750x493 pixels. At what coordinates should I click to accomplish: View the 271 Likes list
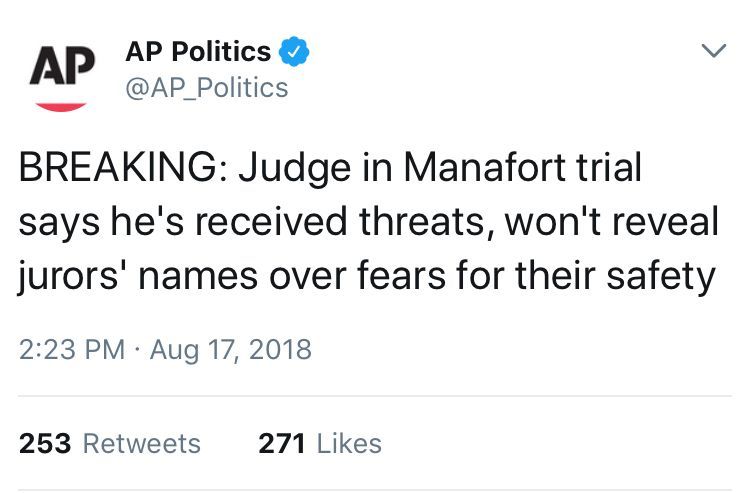[320, 443]
